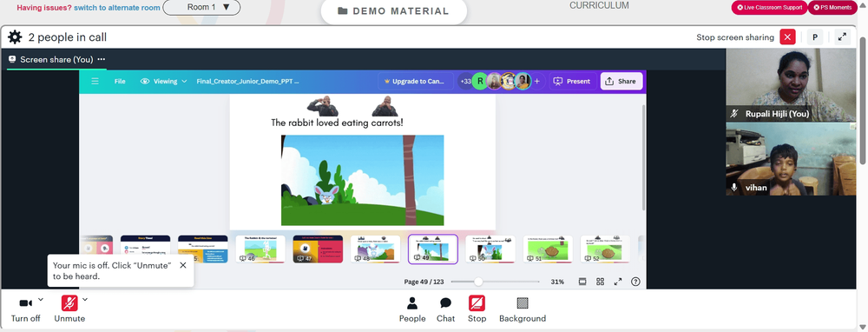
Task: Select slide thumbnail 50
Action: pyautogui.click(x=490, y=249)
